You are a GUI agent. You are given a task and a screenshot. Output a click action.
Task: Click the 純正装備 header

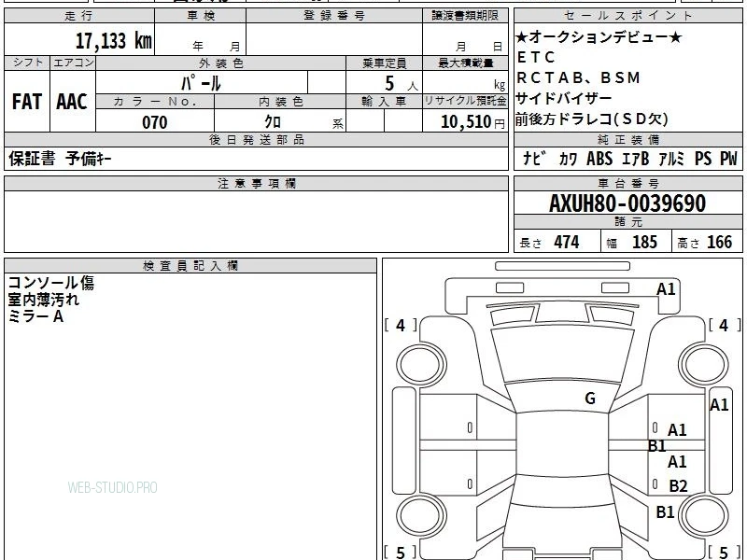pos(627,139)
